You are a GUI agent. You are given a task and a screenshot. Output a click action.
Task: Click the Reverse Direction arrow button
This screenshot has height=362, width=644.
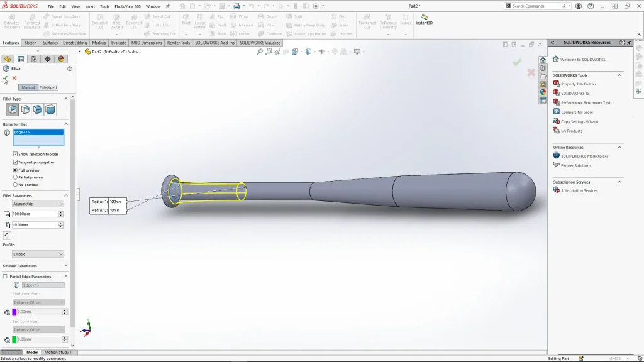click(7, 235)
